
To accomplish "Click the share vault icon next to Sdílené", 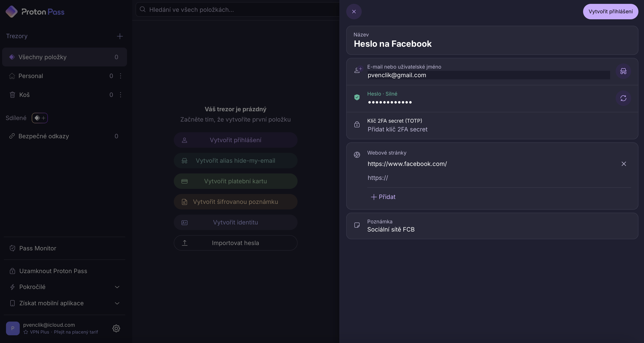I will (40, 118).
